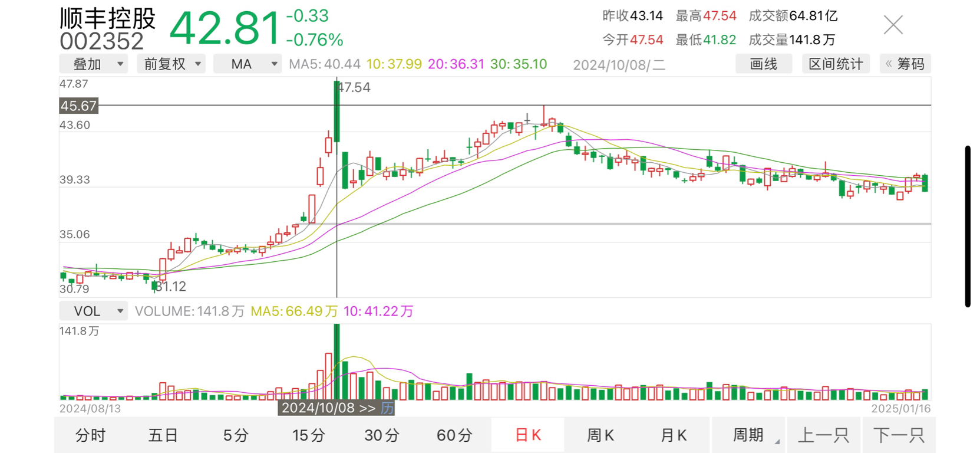Viewport: 980px width, 453px height.
Task: Click the 今开 47.54 open value
Action: [632, 40]
